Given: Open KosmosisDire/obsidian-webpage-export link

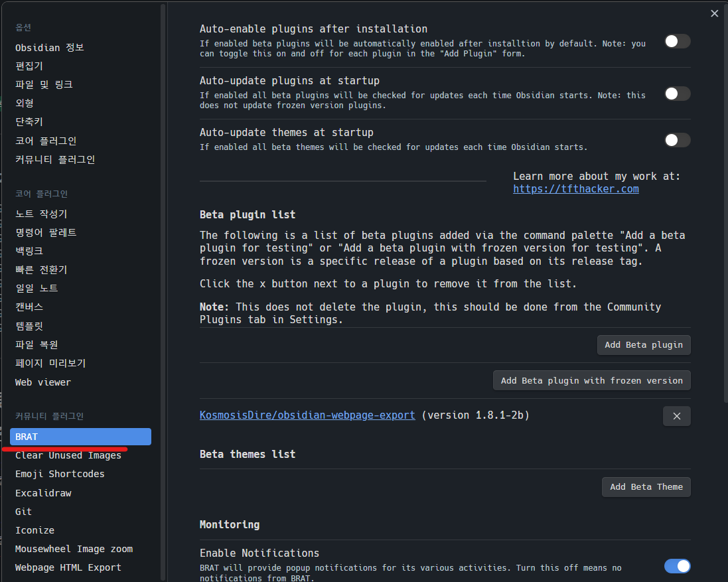Looking at the screenshot, I should tap(307, 415).
